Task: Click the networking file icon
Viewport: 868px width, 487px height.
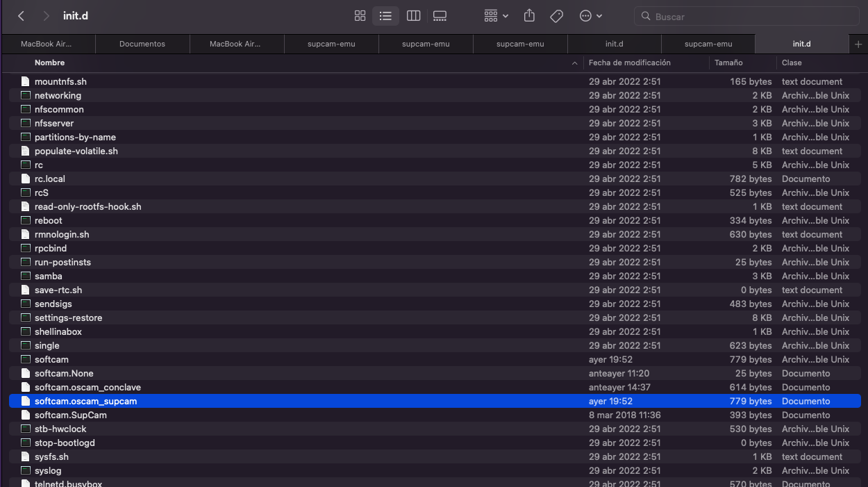Action: [x=26, y=95]
